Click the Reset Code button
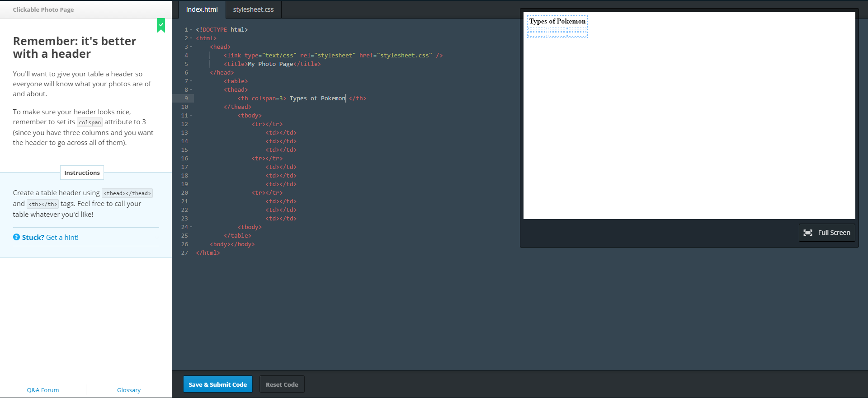 (x=282, y=384)
